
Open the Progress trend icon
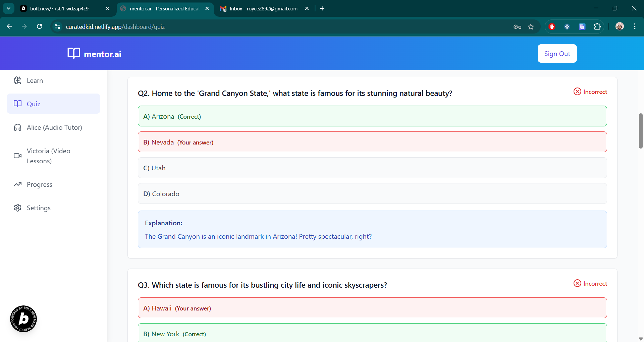17,184
